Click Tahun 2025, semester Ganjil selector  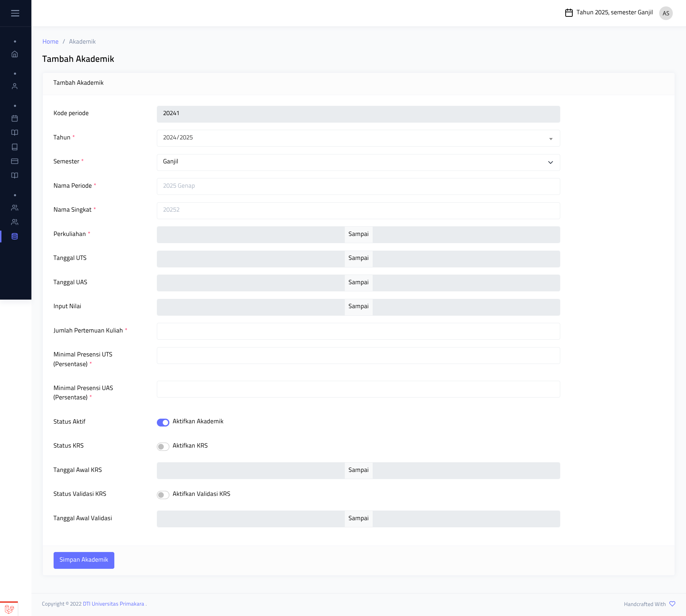[609, 13]
